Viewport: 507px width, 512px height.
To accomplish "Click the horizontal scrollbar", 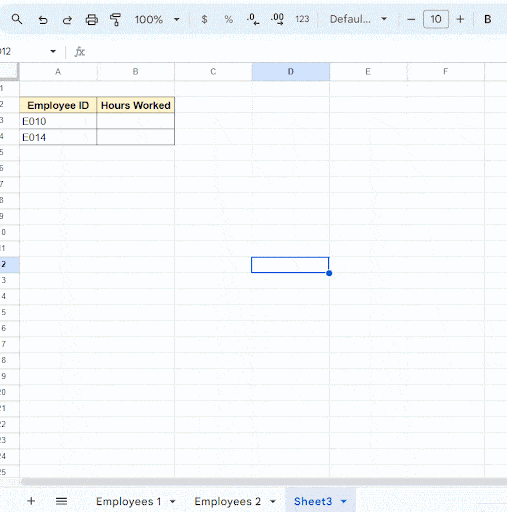I will [264, 482].
